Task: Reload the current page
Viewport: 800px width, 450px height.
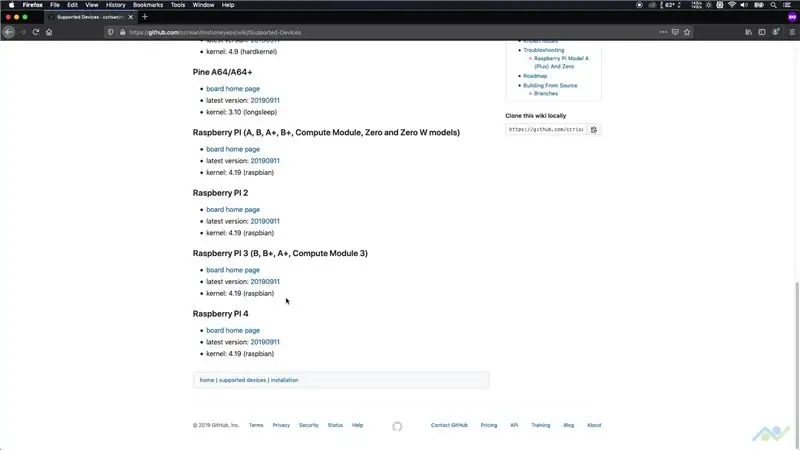Action: tap(36, 32)
